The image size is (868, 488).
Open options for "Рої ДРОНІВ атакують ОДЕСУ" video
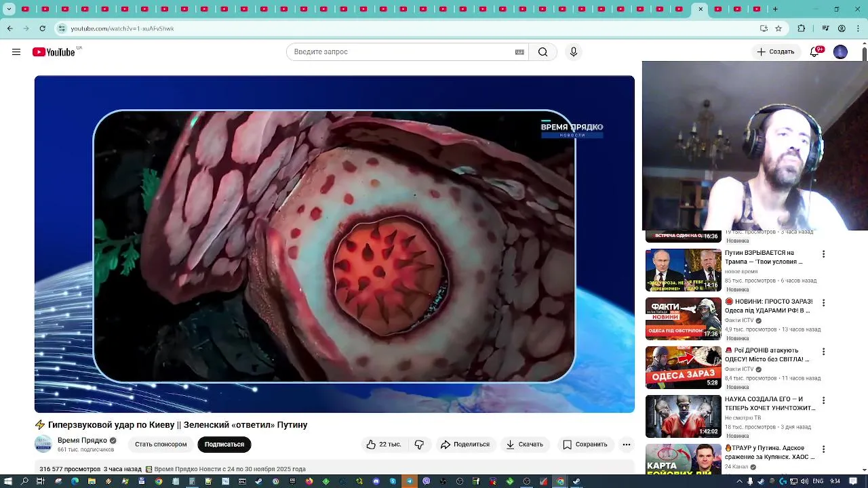(x=823, y=352)
